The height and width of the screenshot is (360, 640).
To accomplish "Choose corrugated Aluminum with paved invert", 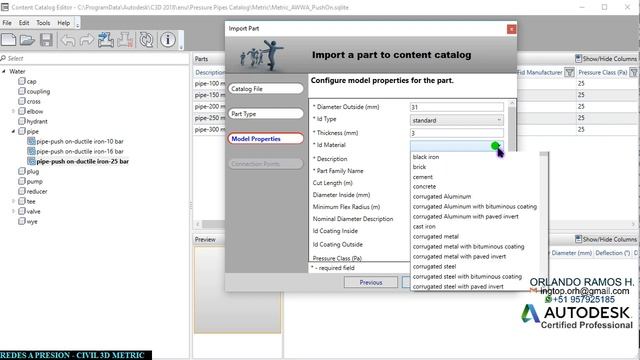I will point(465,216).
